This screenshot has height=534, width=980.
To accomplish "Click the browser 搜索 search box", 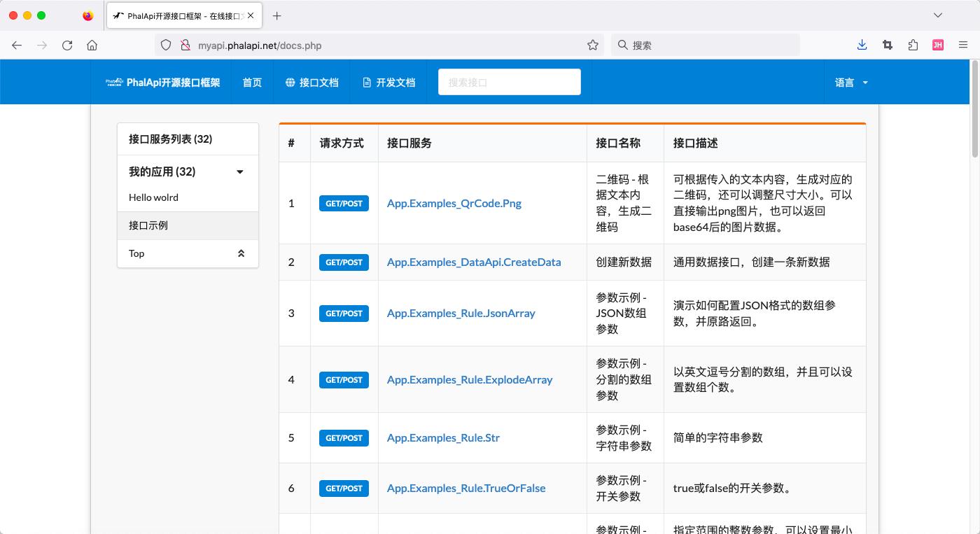I will [706, 45].
